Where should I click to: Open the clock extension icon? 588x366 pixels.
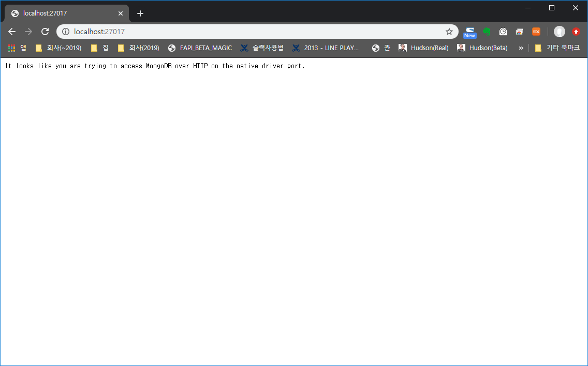[x=503, y=32]
